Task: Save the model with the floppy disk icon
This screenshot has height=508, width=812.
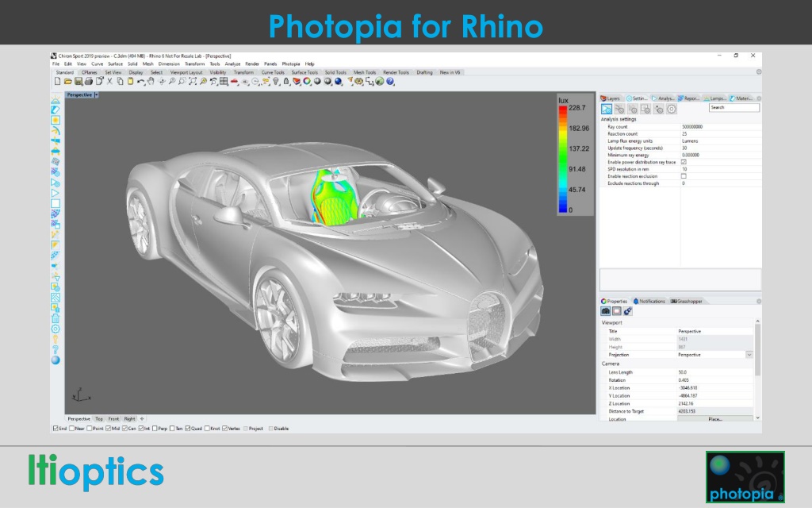Action: coord(79,82)
